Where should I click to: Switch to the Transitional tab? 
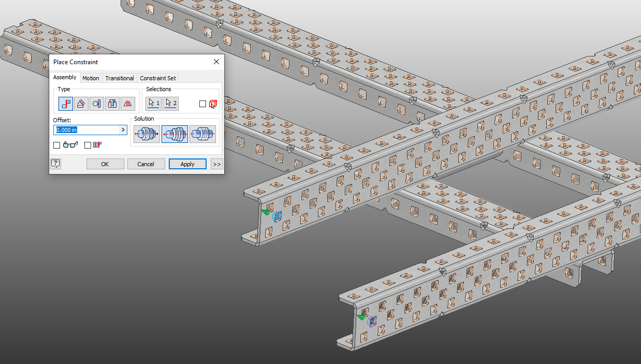[x=120, y=78]
